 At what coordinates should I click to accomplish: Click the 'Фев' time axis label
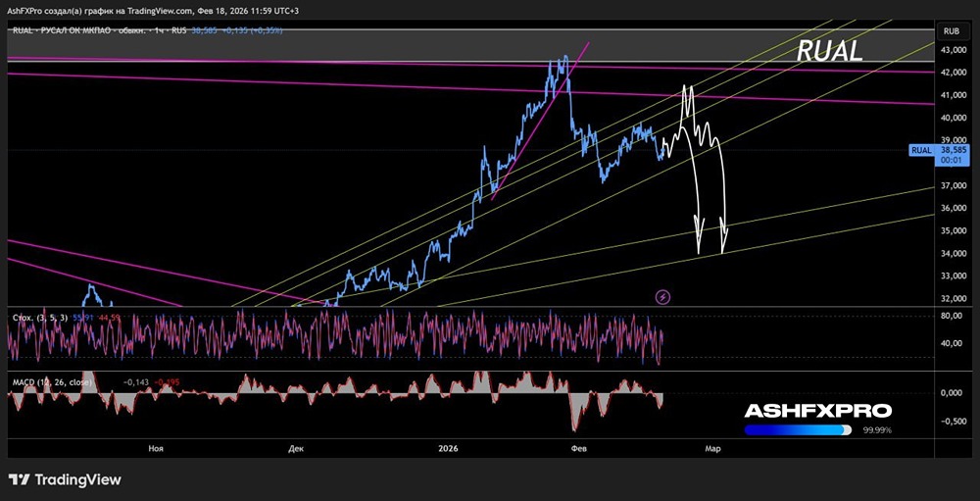[x=579, y=448]
